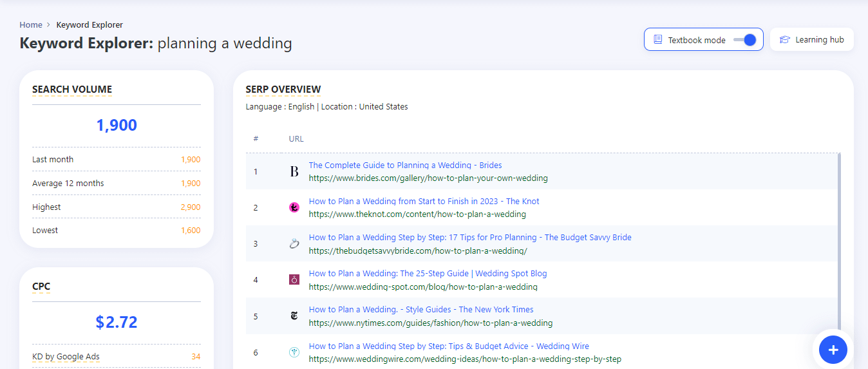Click the Textbook mode book icon
The width and height of the screenshot is (868, 369).
657,40
